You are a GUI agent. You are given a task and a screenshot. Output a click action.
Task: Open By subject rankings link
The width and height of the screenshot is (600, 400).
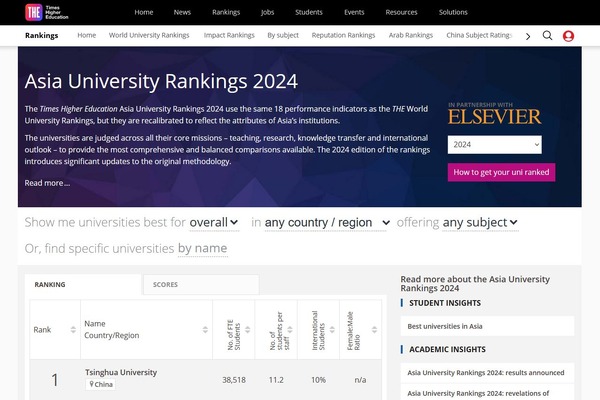[x=283, y=35]
